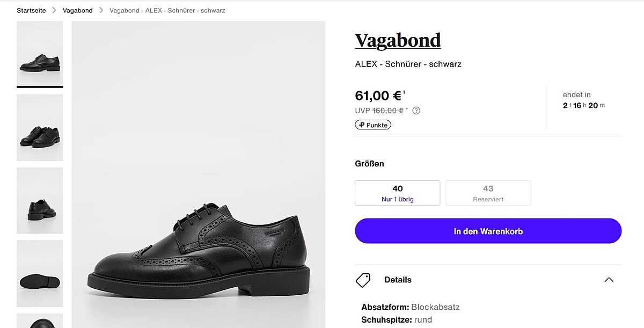Screen dimensions: 644x328
Task: Select the partially visible fifth thumbnail
Action: pyautogui.click(x=40, y=321)
